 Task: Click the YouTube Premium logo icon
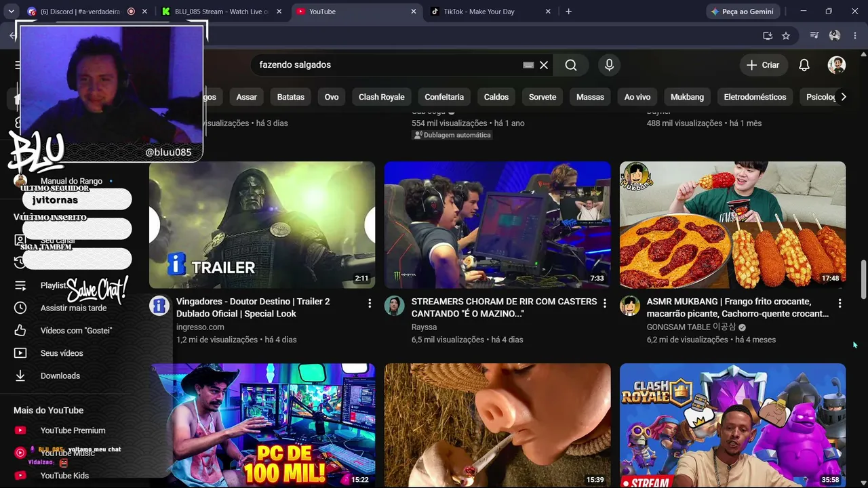tap(20, 430)
